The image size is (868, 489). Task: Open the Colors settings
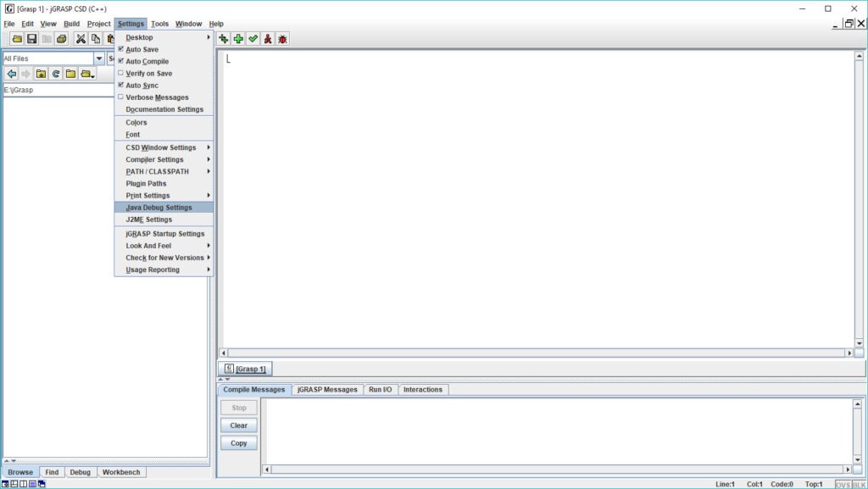pos(164,123)
